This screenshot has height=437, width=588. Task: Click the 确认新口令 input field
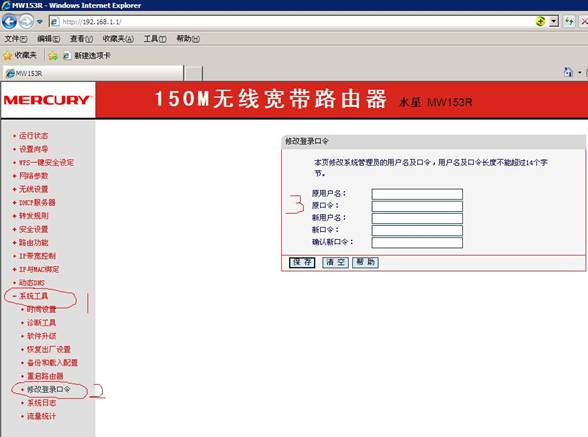[417, 242]
